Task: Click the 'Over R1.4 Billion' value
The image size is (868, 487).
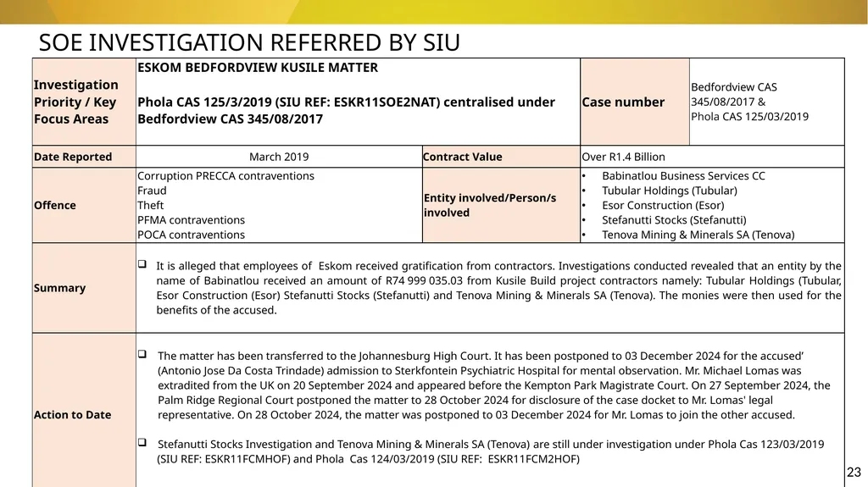Action: coord(623,157)
